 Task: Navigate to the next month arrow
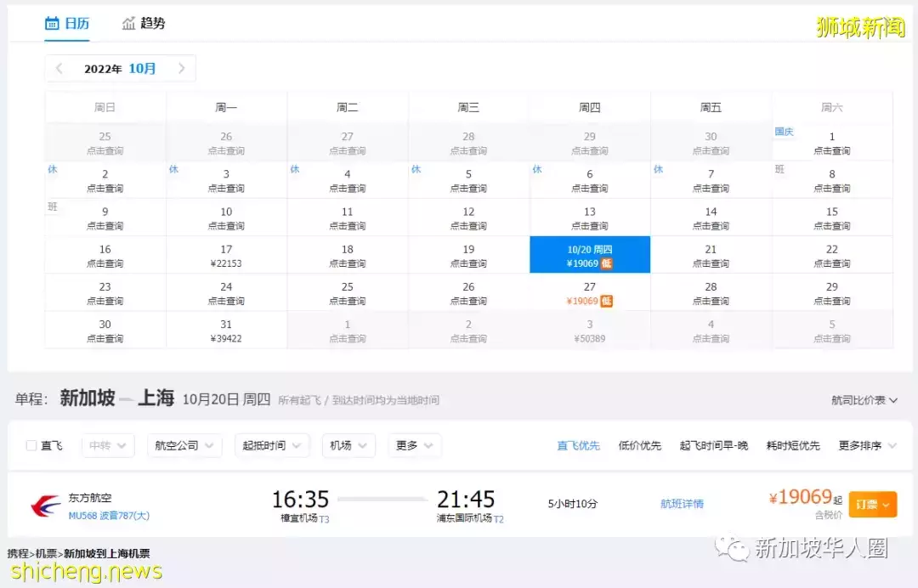pos(181,69)
